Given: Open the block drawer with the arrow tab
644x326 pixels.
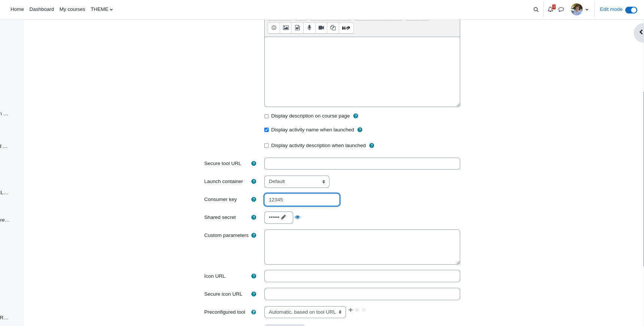Looking at the screenshot, I should pyautogui.click(x=640, y=32).
